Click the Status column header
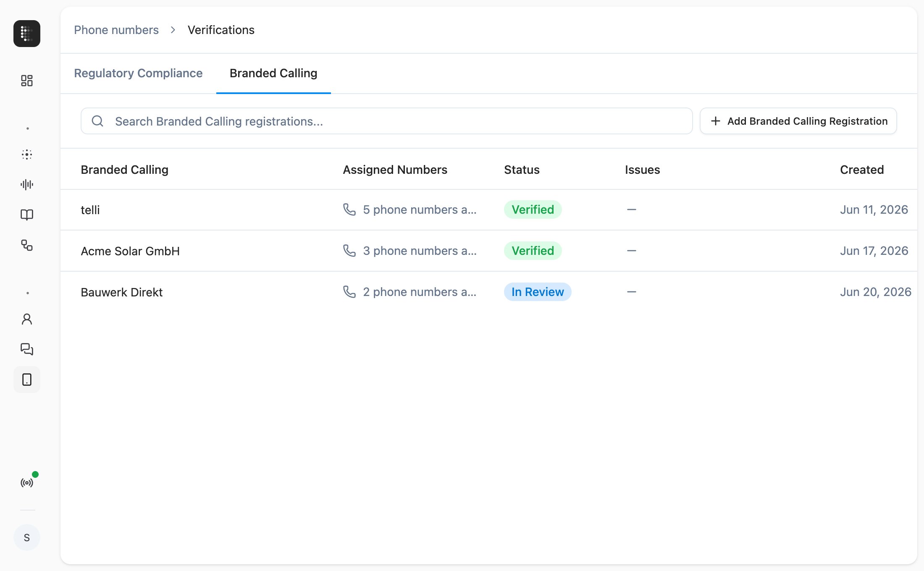 coord(522,170)
